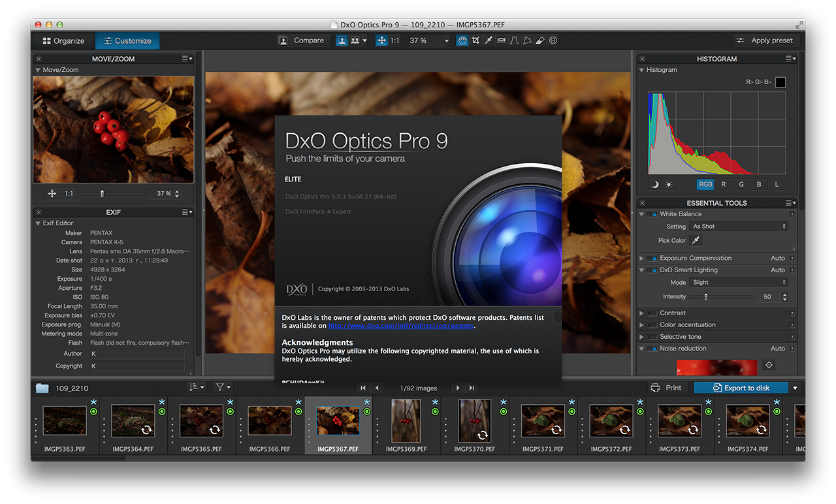
Task: Open the White Balance Setting dropdown
Action: click(739, 227)
